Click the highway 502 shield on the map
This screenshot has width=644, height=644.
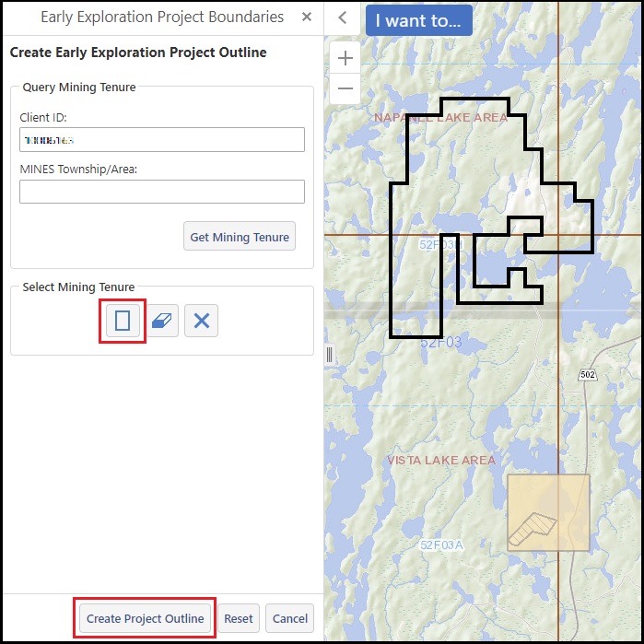[x=587, y=373]
